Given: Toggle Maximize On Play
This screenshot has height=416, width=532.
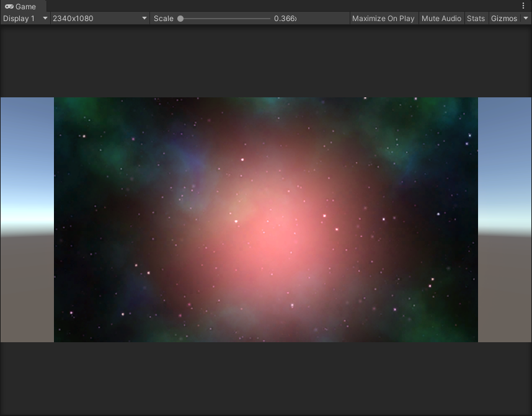Looking at the screenshot, I should tap(383, 19).
